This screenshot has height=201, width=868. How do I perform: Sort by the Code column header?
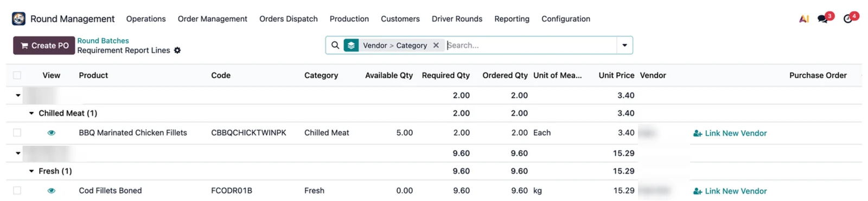point(221,76)
